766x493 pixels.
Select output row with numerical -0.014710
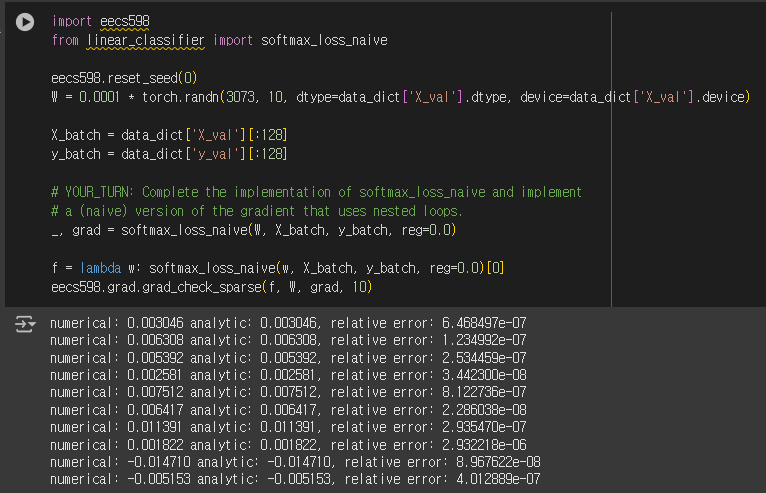(x=295, y=462)
